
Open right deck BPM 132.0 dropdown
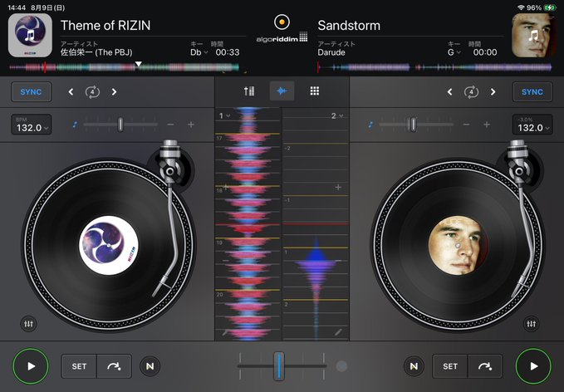click(532, 125)
